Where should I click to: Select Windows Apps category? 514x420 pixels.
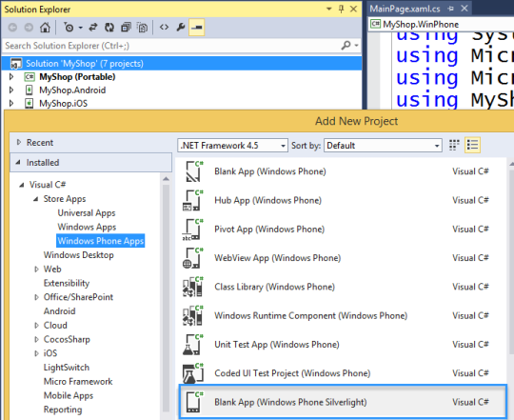(x=87, y=228)
